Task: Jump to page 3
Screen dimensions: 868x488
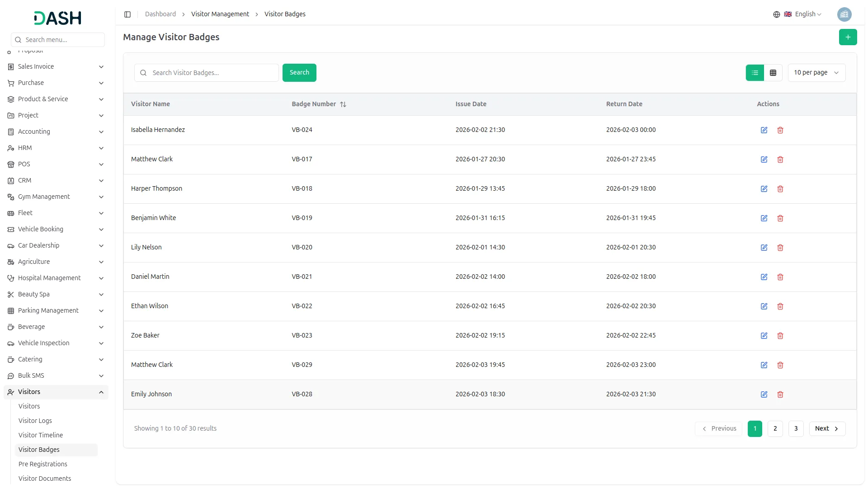Action: click(x=796, y=428)
